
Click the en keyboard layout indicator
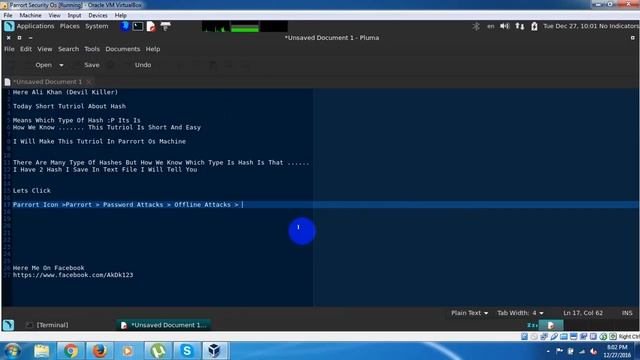coord(491,26)
